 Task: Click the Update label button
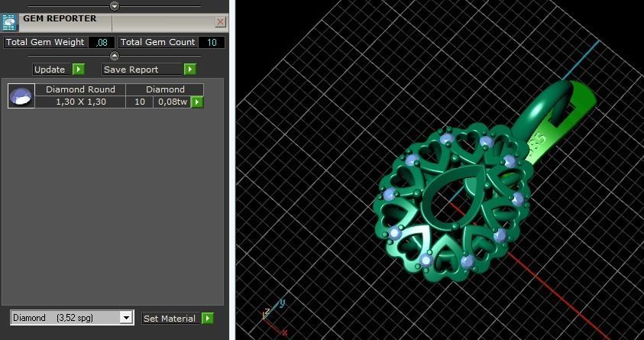pos(50,70)
